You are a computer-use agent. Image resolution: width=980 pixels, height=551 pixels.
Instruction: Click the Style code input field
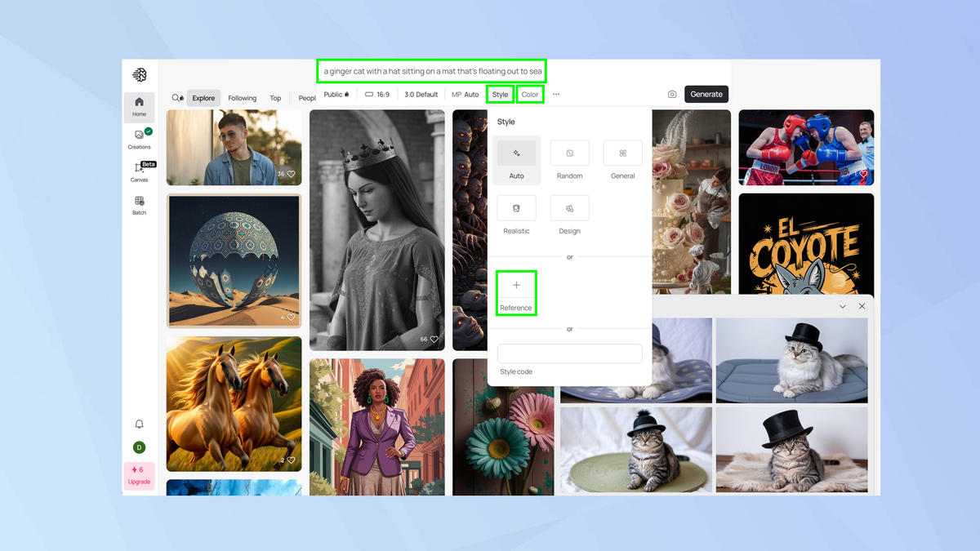tap(569, 353)
